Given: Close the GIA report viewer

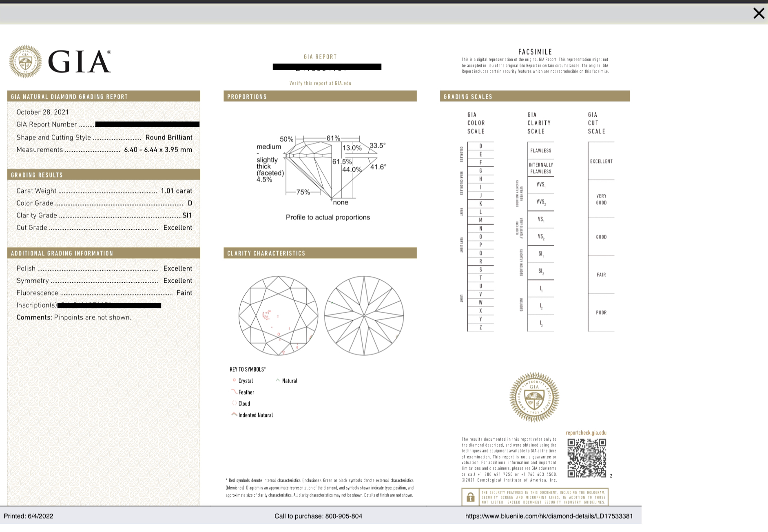Looking at the screenshot, I should click(x=759, y=13).
